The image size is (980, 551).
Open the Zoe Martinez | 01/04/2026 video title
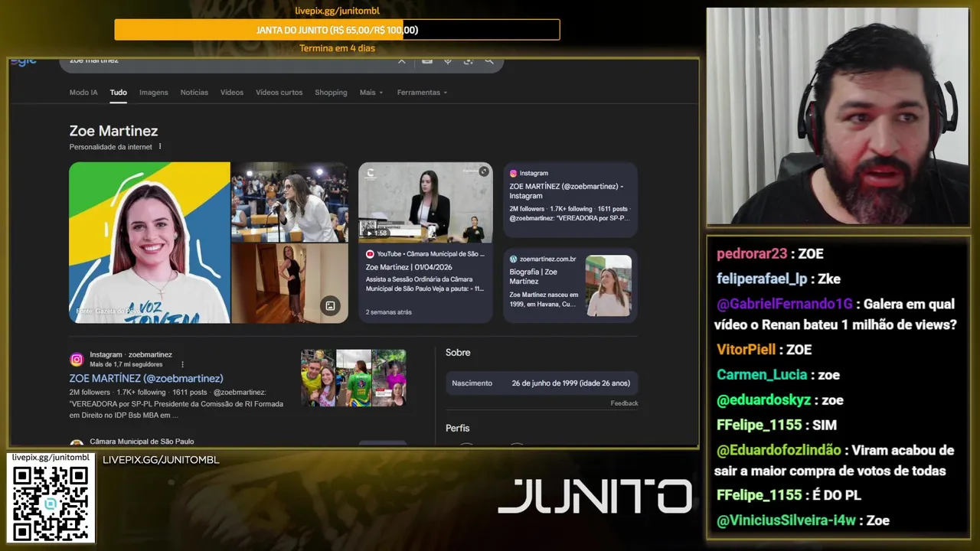(x=409, y=267)
